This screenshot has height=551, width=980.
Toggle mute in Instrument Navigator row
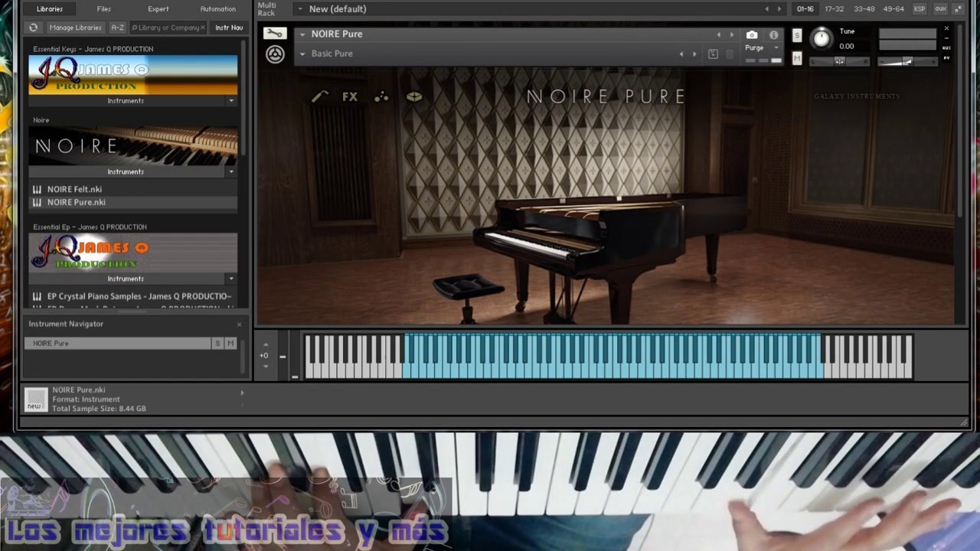[230, 344]
